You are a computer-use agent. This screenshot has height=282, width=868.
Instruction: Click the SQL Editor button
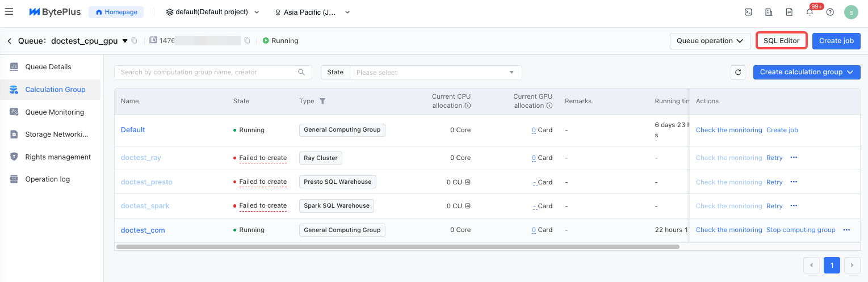(x=781, y=41)
